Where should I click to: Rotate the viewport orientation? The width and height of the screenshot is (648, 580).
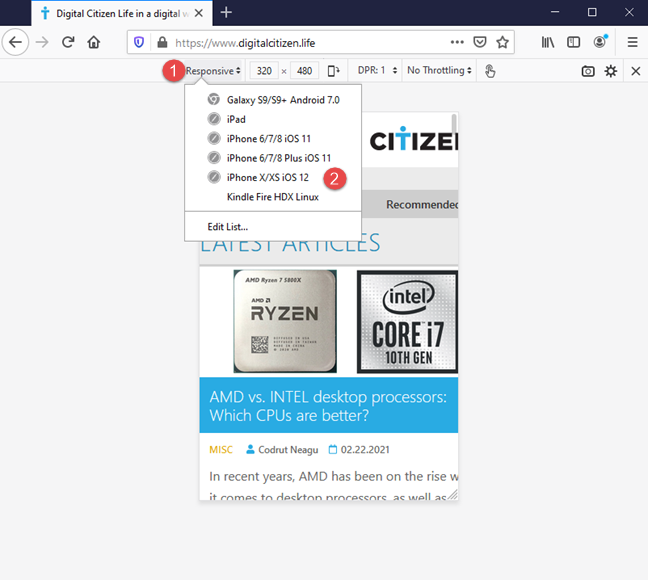334,71
